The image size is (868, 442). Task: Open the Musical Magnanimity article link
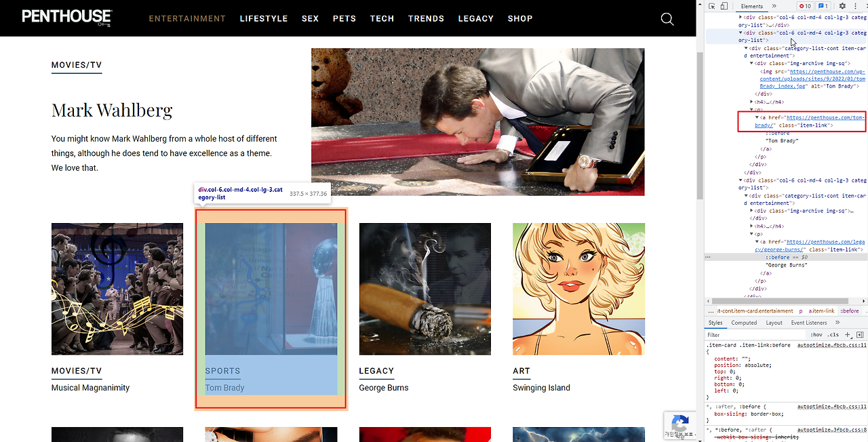[90, 388]
